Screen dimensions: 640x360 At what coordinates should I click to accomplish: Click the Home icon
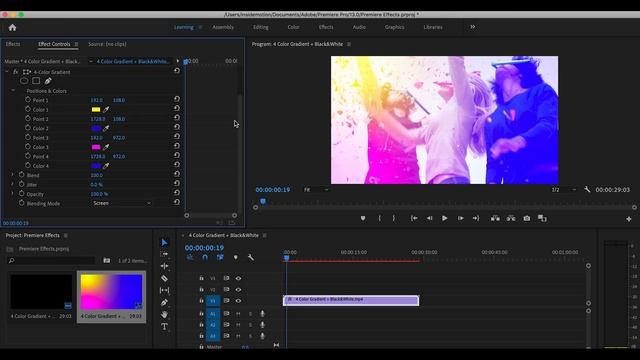click(x=12, y=27)
